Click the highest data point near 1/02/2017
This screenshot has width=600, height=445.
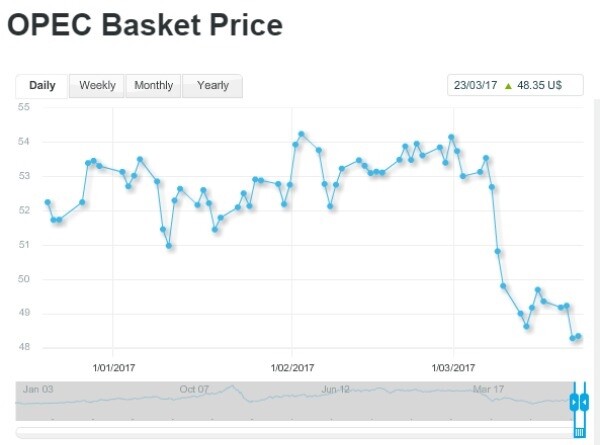[301, 133]
